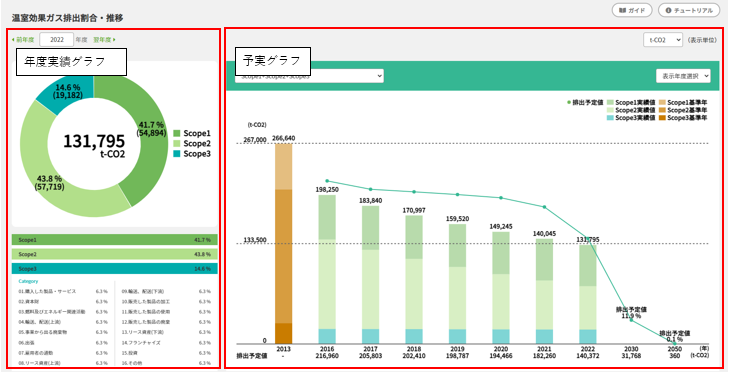Click category 03.燃料及びエネルギー関連活動
Viewport: 730px width, 373px height.
coord(52,312)
